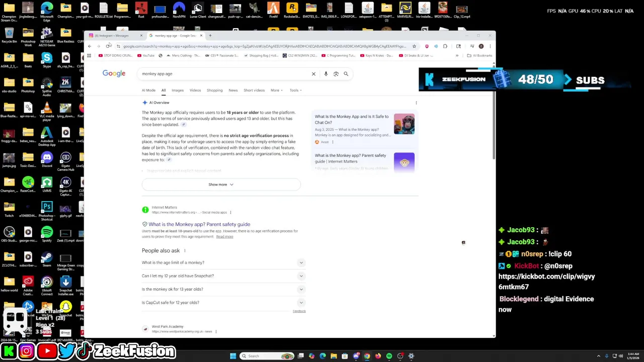Open 'What is the Monkey App? Parent safety guide' result
This screenshot has height=362, width=644.
click(199, 224)
